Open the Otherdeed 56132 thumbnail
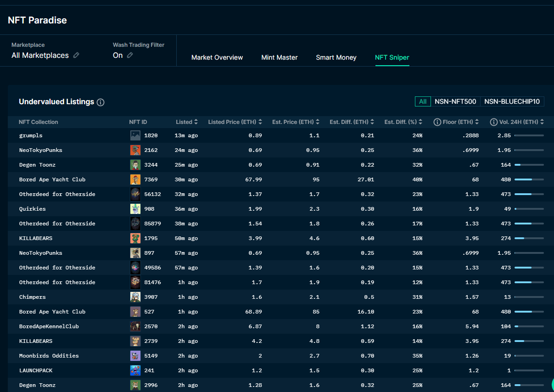554x392 pixels. (135, 194)
